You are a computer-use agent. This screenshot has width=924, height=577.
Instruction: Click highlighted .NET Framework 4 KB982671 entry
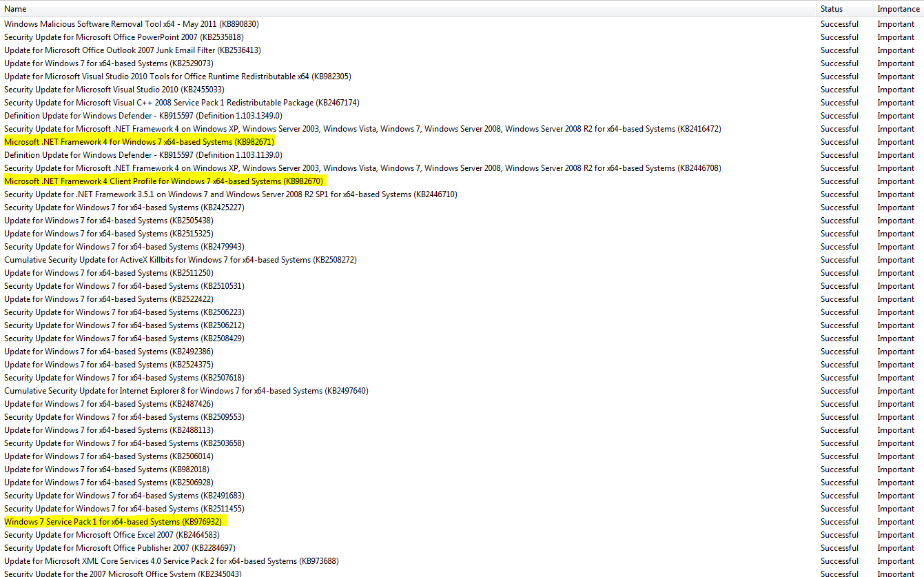(x=138, y=142)
